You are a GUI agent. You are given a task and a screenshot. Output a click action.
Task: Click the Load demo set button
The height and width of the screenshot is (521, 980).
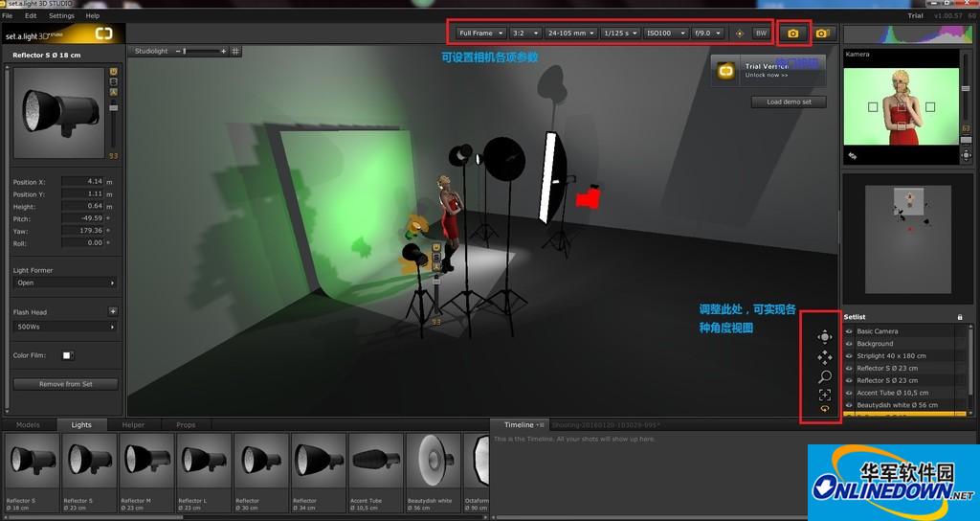(x=789, y=102)
